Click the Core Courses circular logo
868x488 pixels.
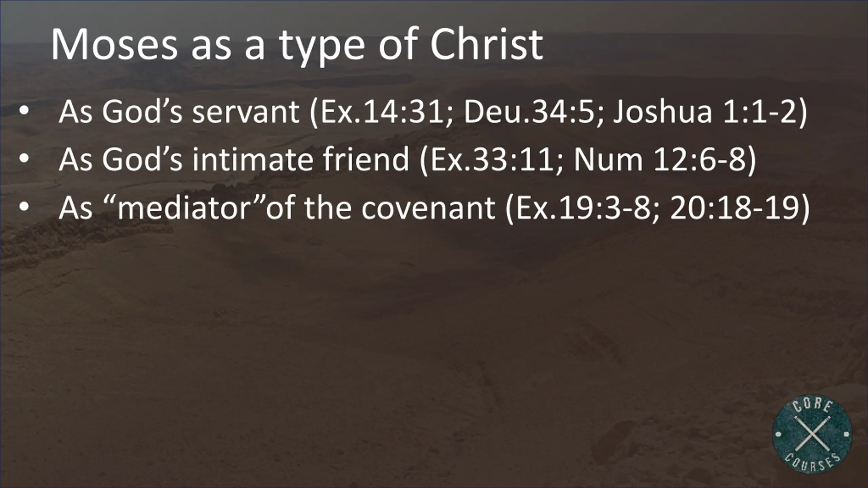tap(812, 436)
